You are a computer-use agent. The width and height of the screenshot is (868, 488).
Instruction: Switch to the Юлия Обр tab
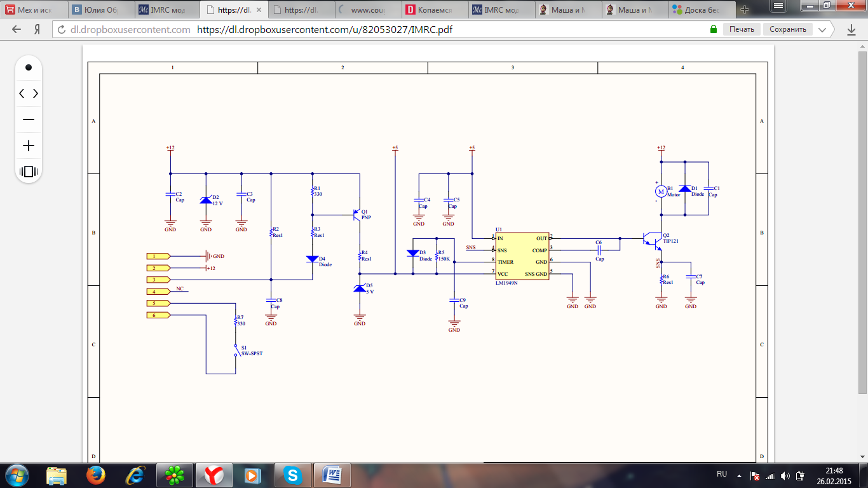click(100, 10)
